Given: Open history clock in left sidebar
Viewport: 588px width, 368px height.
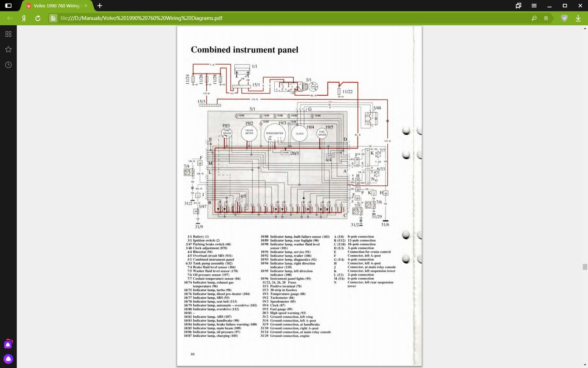Looking at the screenshot, I should [x=8, y=65].
